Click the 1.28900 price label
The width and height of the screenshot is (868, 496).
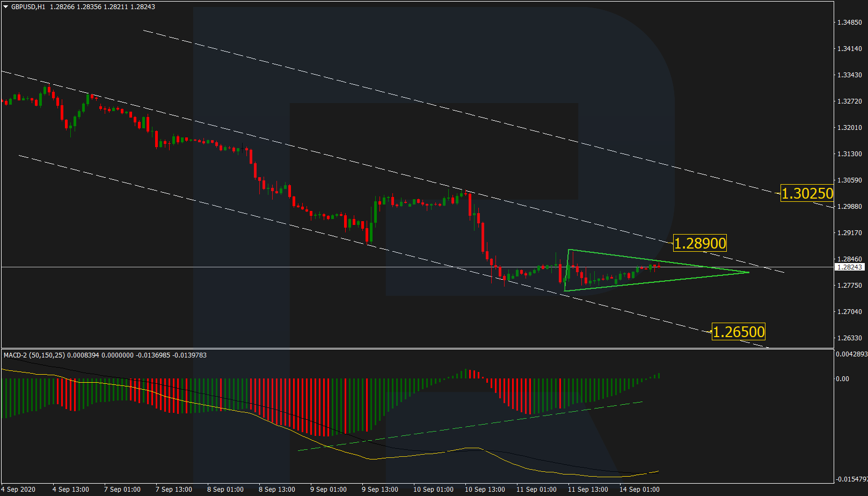(x=700, y=243)
